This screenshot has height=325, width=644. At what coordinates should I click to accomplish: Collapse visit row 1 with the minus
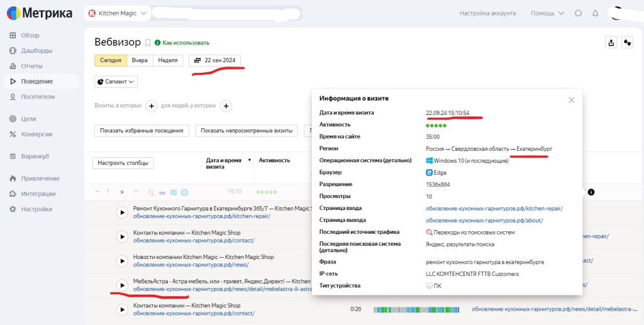(97, 192)
